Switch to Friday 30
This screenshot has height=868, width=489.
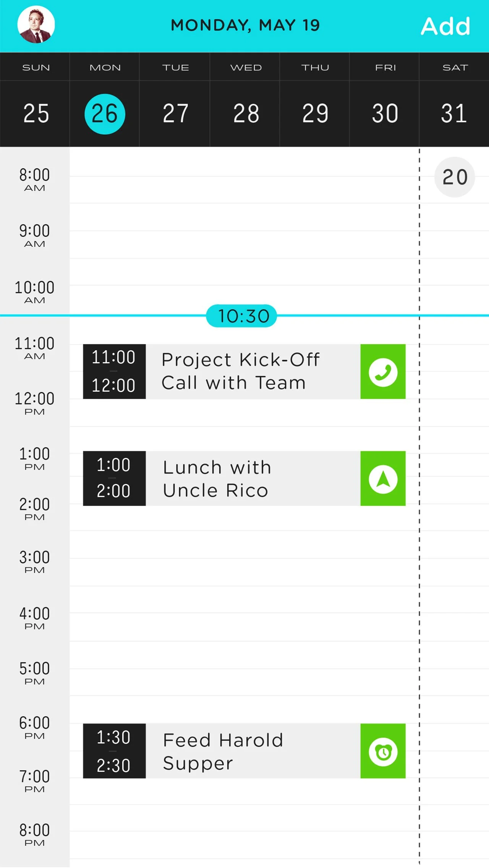(385, 113)
